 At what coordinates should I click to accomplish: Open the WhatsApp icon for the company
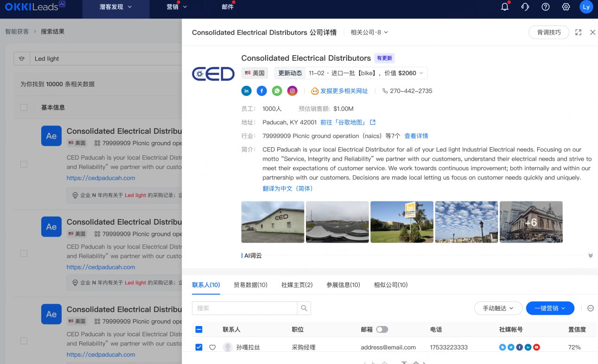[277, 91]
